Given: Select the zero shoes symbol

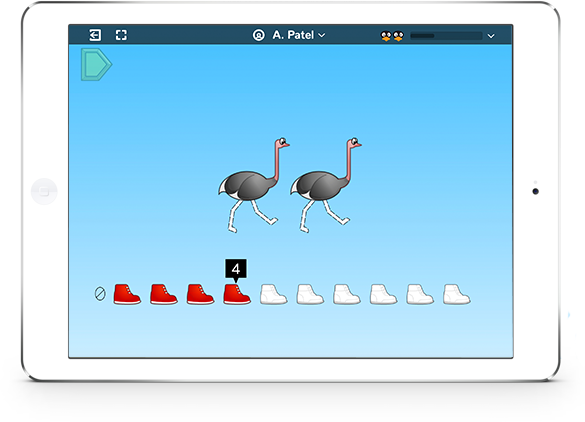Looking at the screenshot, I should (100, 294).
